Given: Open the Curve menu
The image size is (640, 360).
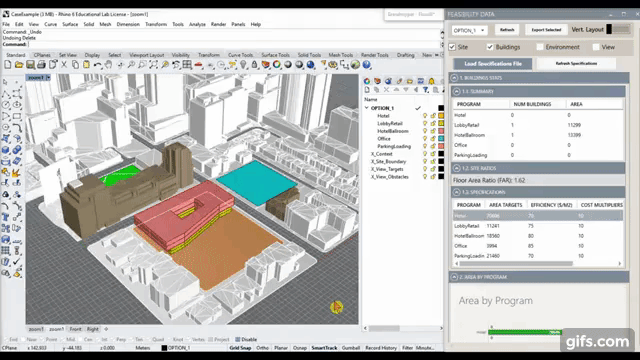Looking at the screenshot, I should (51, 24).
